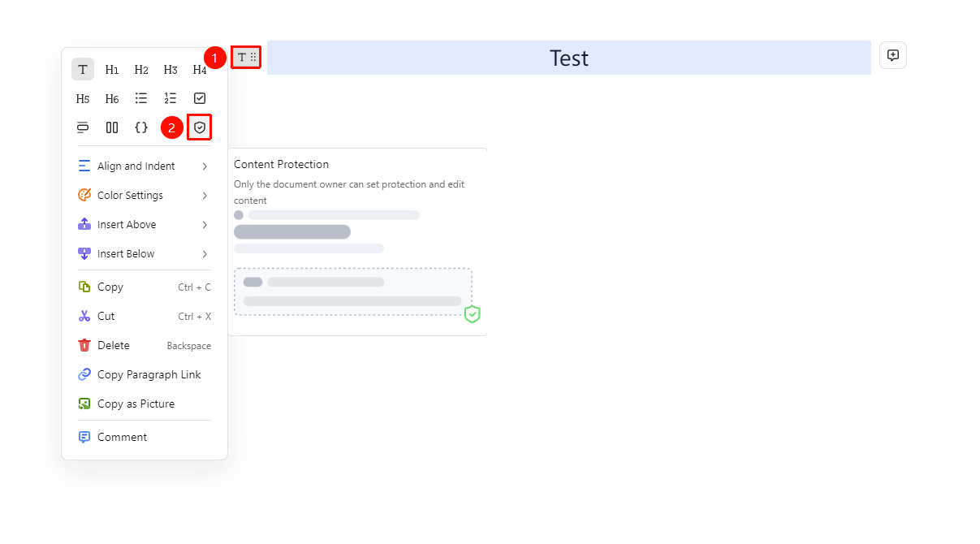Select the plain text T format in the block menu
The width and height of the screenshot is (980, 544).
(83, 70)
